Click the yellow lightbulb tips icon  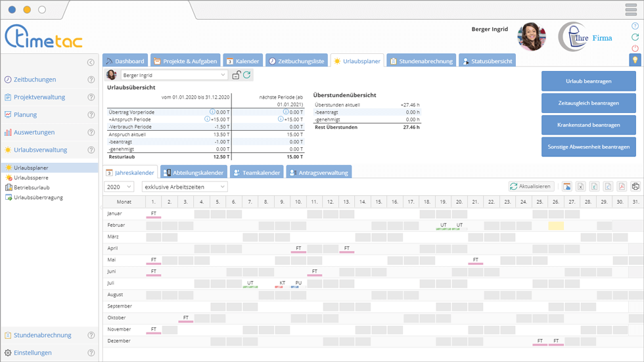pos(635,60)
